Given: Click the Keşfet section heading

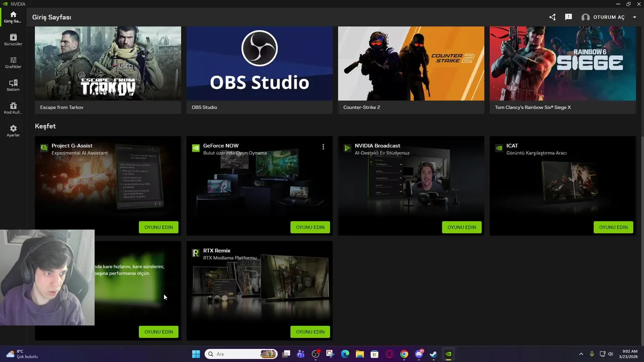Looking at the screenshot, I should click(45, 126).
